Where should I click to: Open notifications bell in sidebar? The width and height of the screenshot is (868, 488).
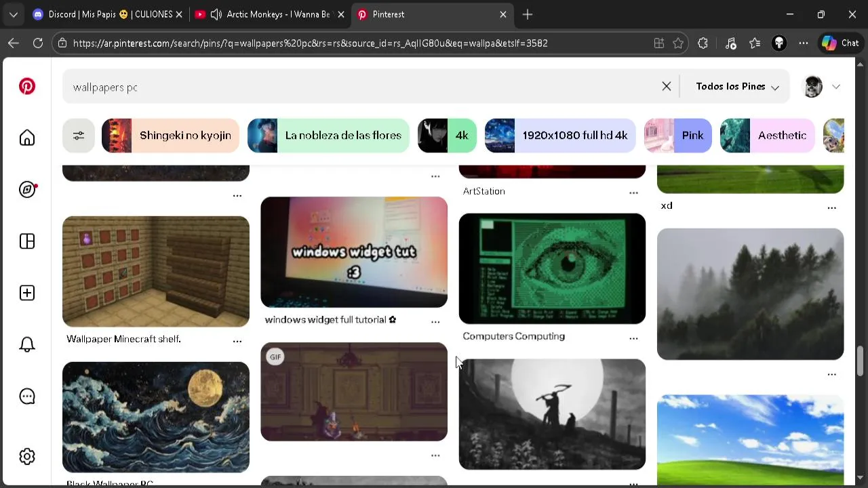tap(27, 344)
